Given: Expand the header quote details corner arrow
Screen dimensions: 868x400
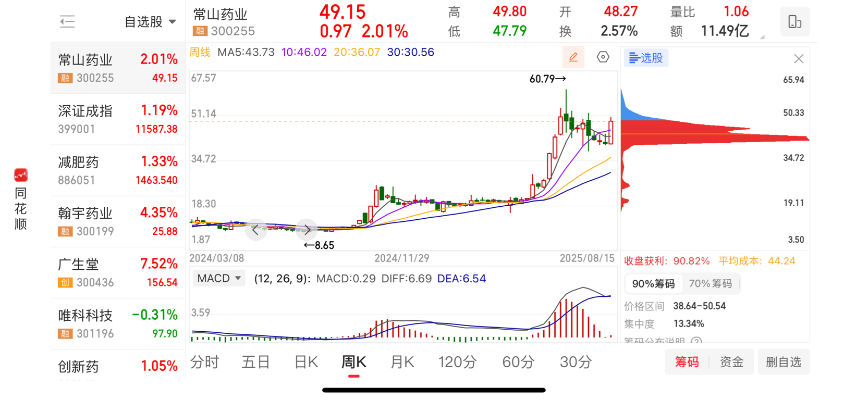Looking at the screenshot, I should [762, 36].
